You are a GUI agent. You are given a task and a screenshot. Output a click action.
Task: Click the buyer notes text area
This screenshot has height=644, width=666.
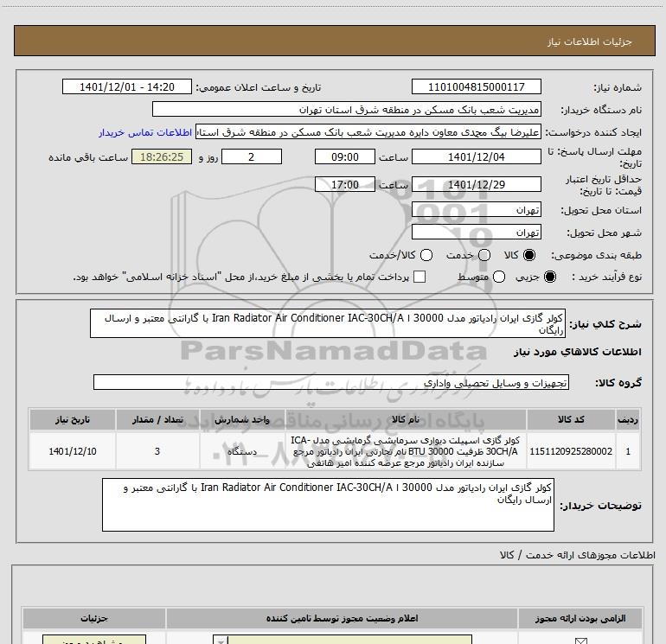(328, 505)
